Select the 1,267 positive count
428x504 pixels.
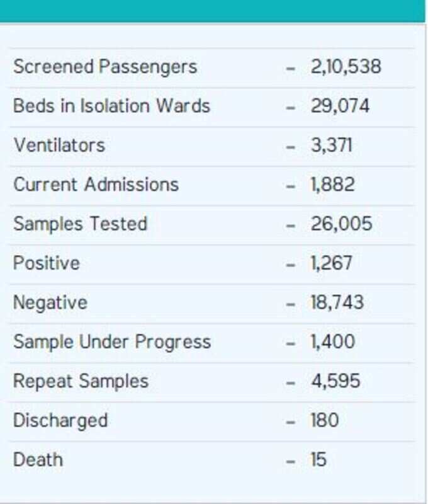coord(331,263)
